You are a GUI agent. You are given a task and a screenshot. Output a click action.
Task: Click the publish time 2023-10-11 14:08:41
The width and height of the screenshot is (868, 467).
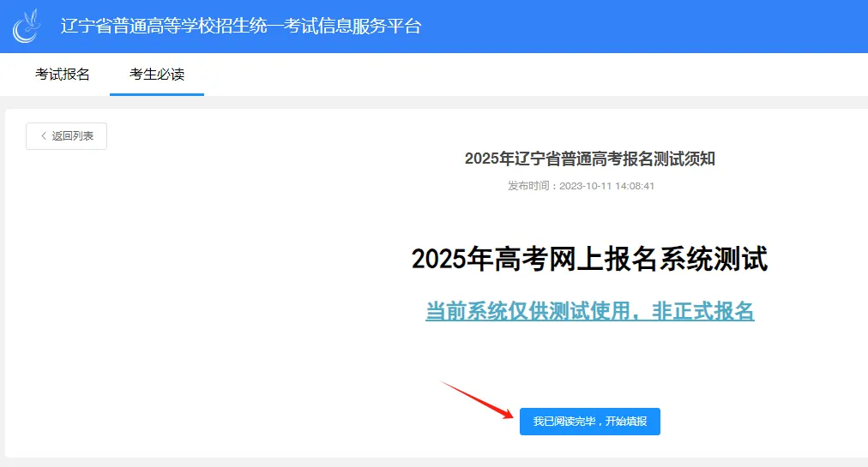click(606, 186)
